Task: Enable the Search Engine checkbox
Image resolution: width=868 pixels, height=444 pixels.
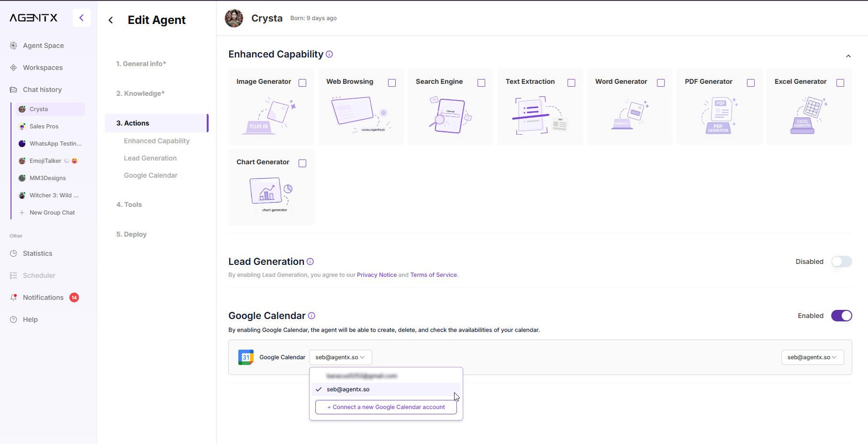Action: [481, 83]
